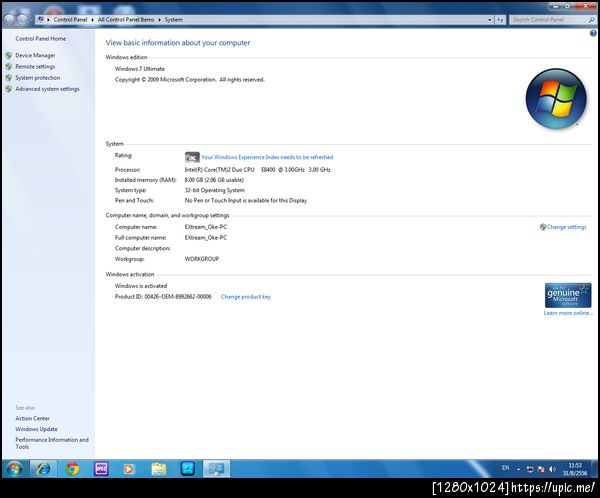This screenshot has width=600, height=498.
Task: Open Windows Explorer folder in the taskbar
Action: coord(158,469)
